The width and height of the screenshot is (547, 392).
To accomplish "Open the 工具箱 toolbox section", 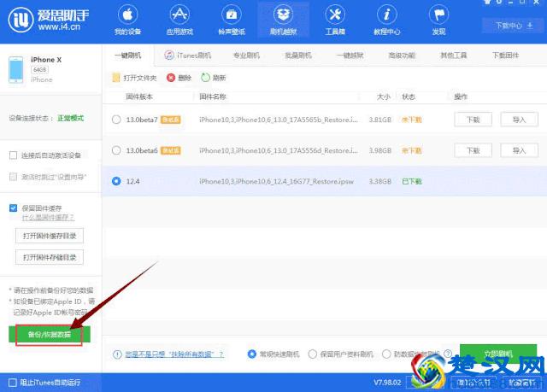I will click(335, 21).
